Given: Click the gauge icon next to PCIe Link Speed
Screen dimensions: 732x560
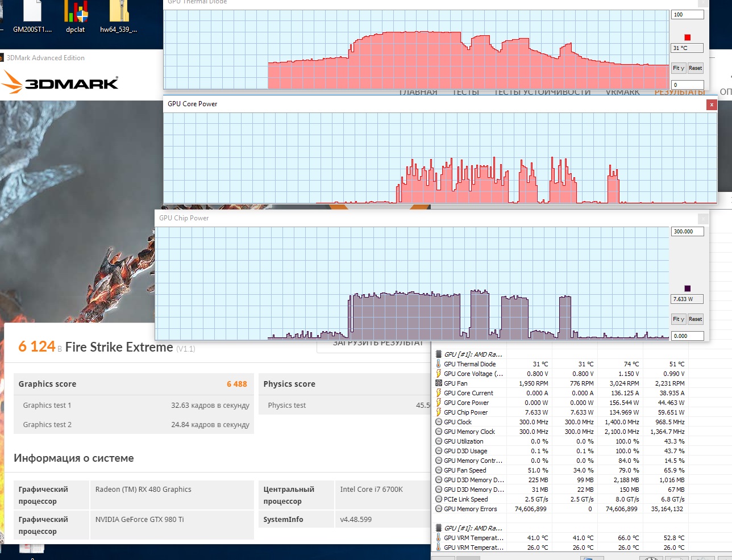Looking at the screenshot, I should point(438,499).
